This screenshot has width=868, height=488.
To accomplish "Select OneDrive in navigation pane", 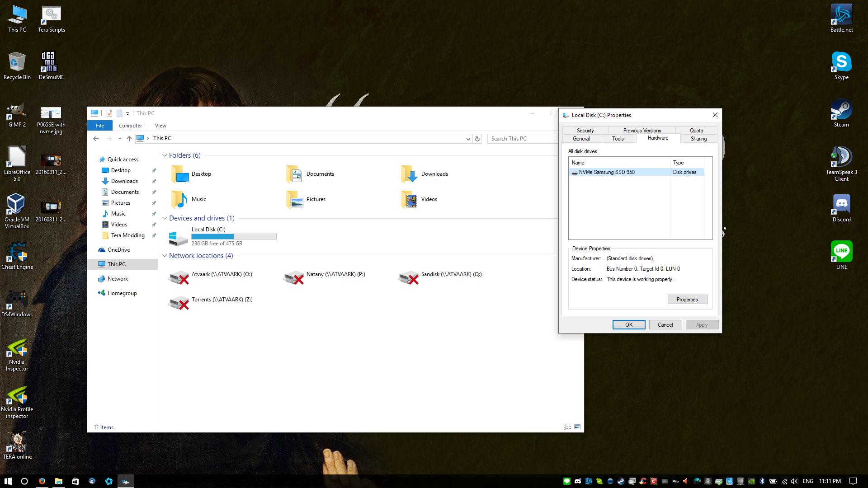I will click(x=118, y=250).
